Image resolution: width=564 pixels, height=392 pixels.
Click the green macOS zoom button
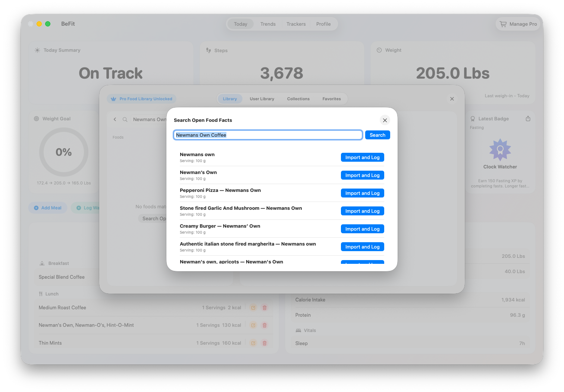click(48, 24)
